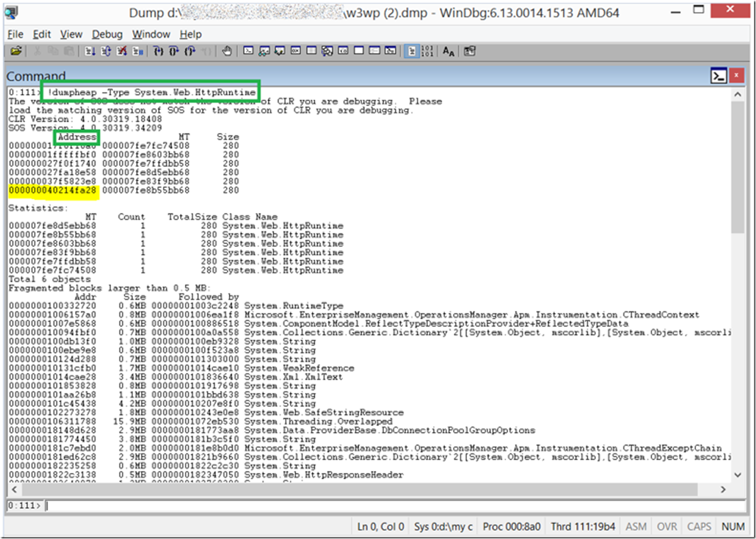
Task: Click the vertical scrollbar thumb
Action: pos(738,166)
